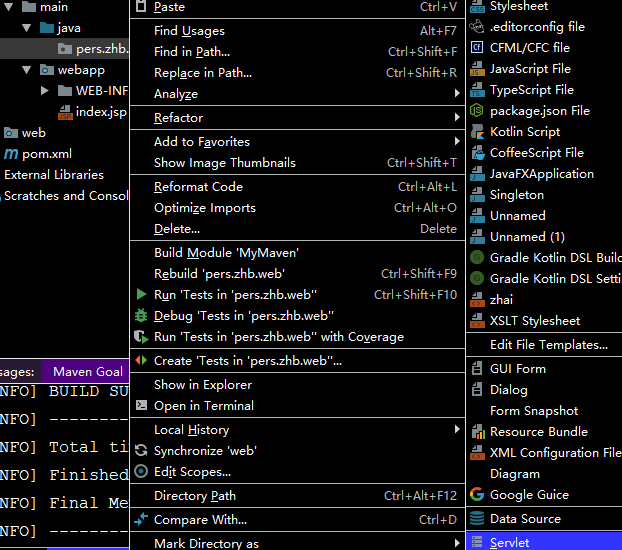Click the .editorconfig file icon
The width and height of the screenshot is (622, 550).
(x=477, y=27)
